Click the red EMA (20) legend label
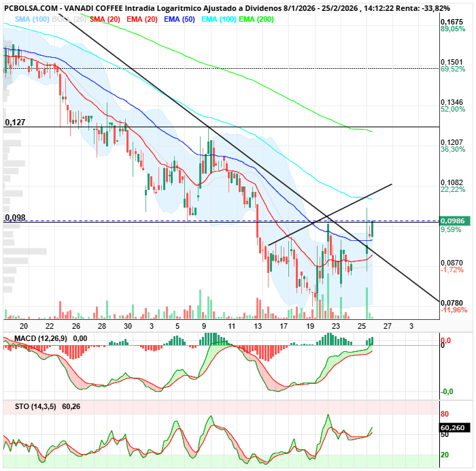Image resolution: width=476 pixels, height=471 pixels. 141,19
